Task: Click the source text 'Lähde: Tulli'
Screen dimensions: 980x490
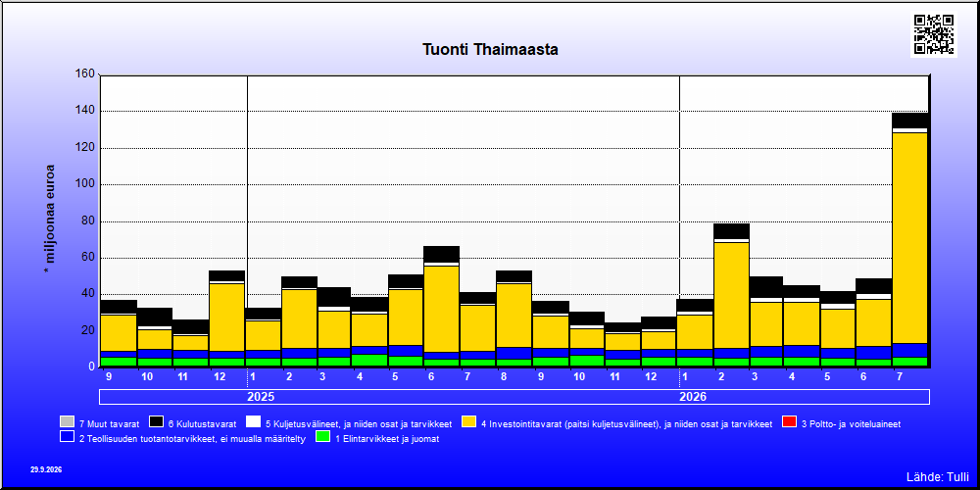Action: coord(938,477)
